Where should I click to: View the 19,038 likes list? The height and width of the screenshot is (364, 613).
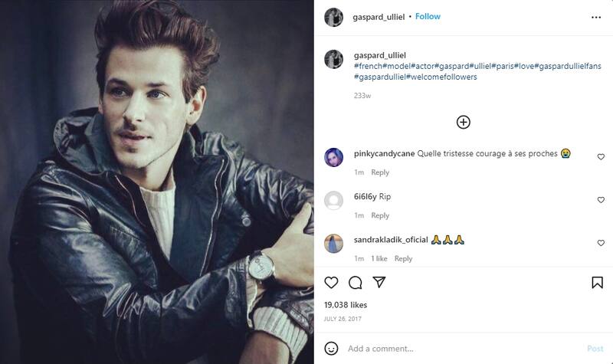(x=346, y=305)
